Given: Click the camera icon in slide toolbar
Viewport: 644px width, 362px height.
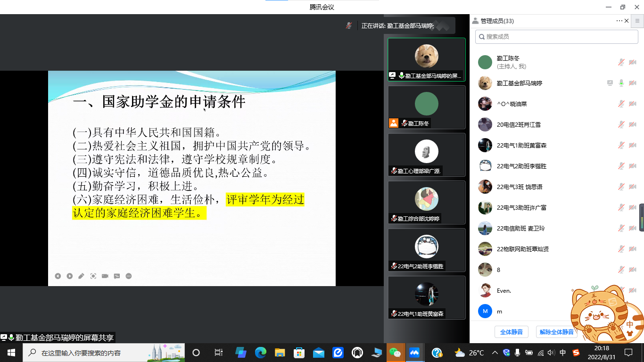Looking at the screenshot, I should click(x=105, y=276).
